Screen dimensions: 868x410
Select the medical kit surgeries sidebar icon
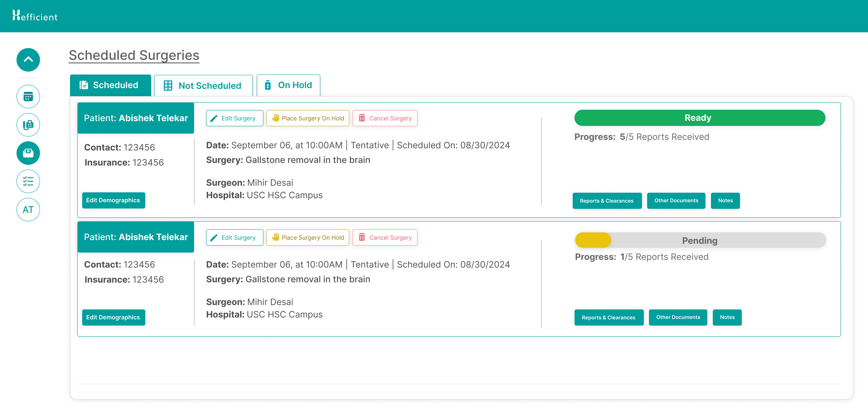pyautogui.click(x=28, y=153)
